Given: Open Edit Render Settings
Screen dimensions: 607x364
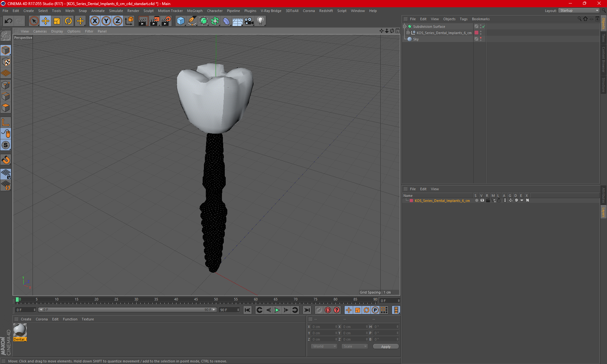Looking at the screenshot, I should (166, 21).
